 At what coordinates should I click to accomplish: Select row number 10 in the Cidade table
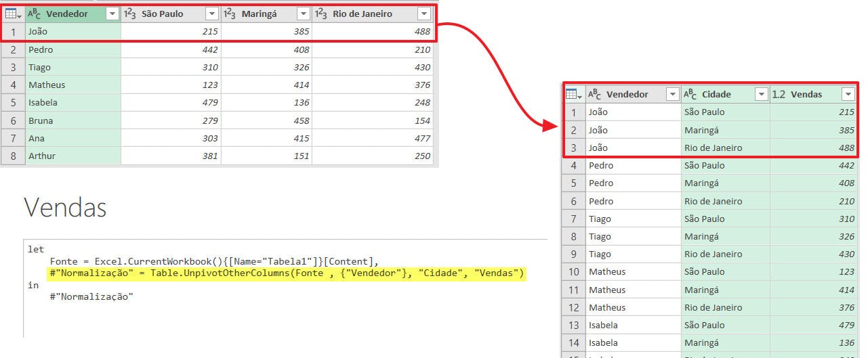[574, 271]
